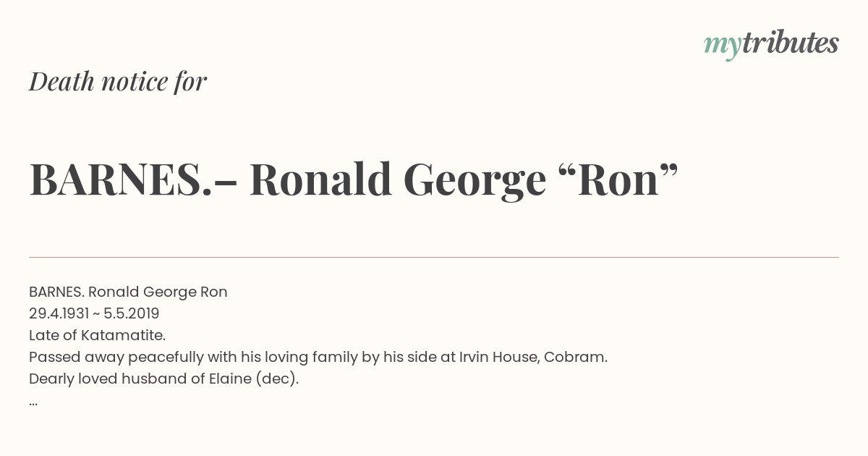Click "Irvin House, Cobram" text

(533, 357)
